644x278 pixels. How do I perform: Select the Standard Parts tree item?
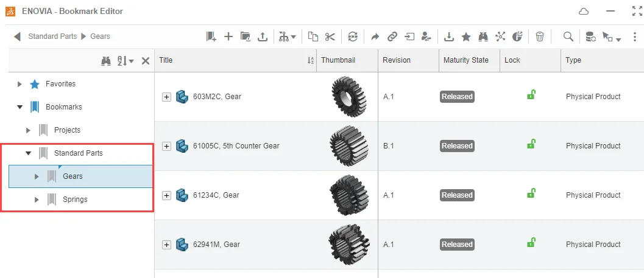coord(79,153)
